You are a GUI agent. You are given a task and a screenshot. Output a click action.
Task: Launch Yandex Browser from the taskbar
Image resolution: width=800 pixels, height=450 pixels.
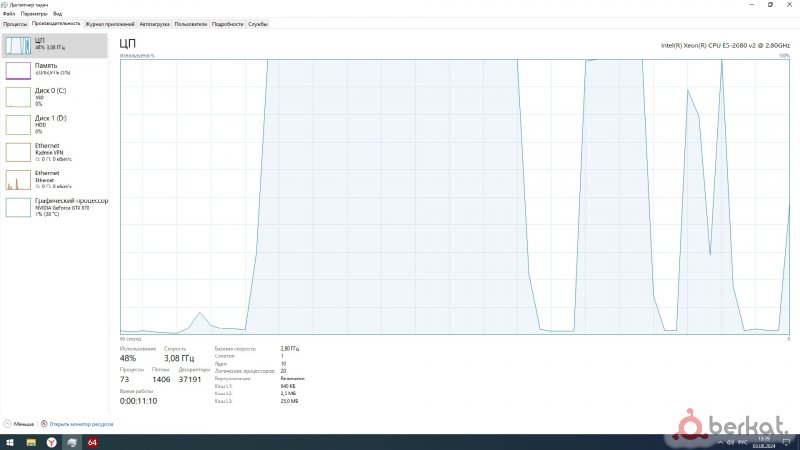(50, 441)
